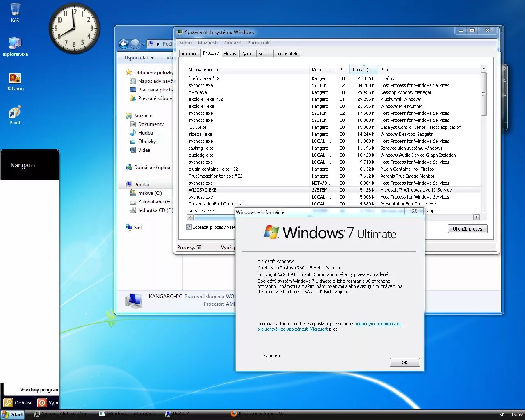Screen dimensions: 525x420
Task: Switch to the Aplikácie tab
Action: click(189, 54)
